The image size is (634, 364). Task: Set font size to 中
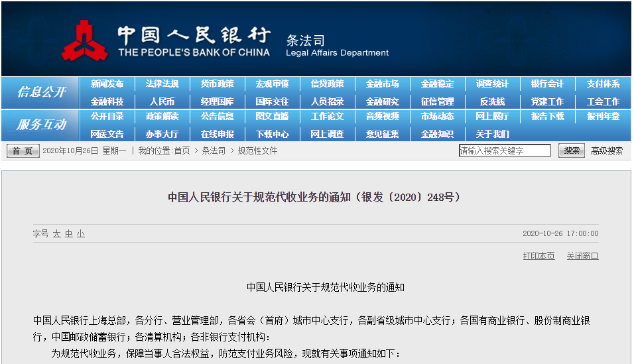(x=69, y=234)
